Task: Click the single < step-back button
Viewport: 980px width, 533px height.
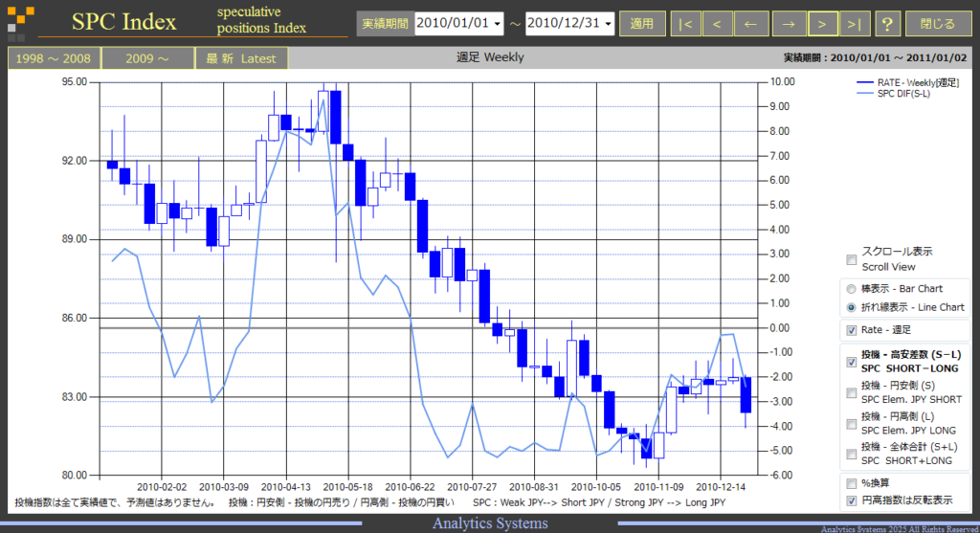Action: (x=717, y=24)
